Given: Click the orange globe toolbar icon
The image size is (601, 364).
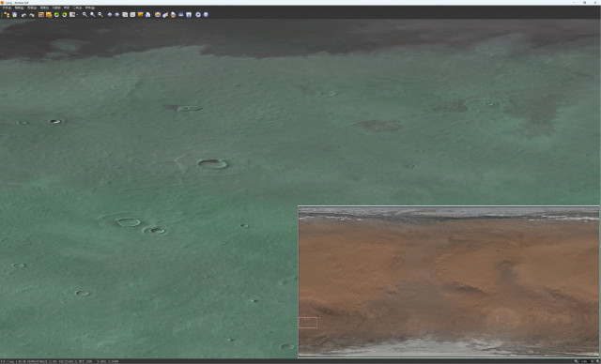Looking at the screenshot, I should pos(158,15).
